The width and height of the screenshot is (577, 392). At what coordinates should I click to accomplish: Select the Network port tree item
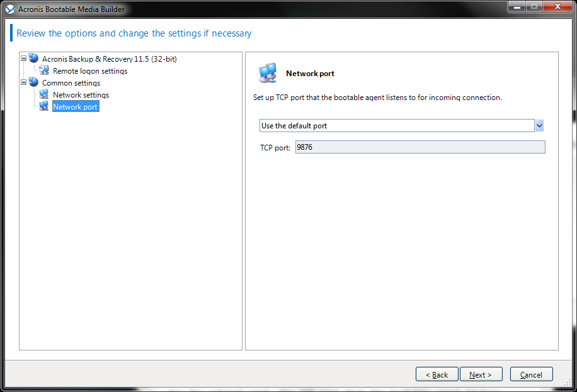tap(76, 106)
